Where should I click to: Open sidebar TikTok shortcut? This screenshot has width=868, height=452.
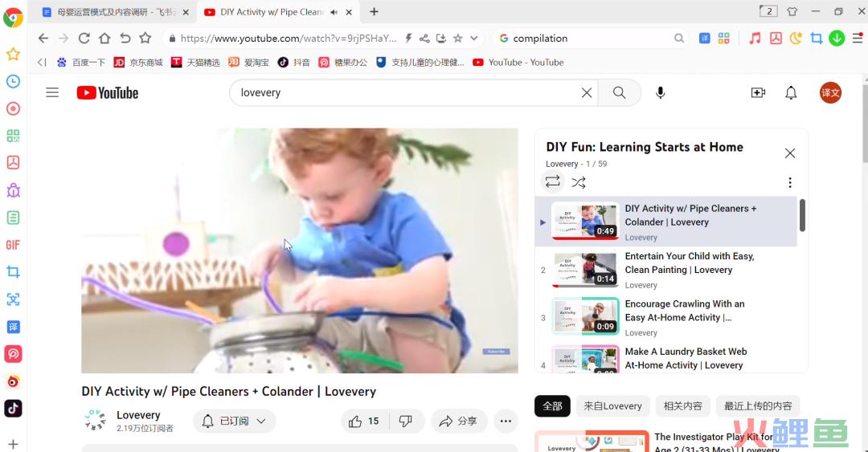tap(14, 409)
